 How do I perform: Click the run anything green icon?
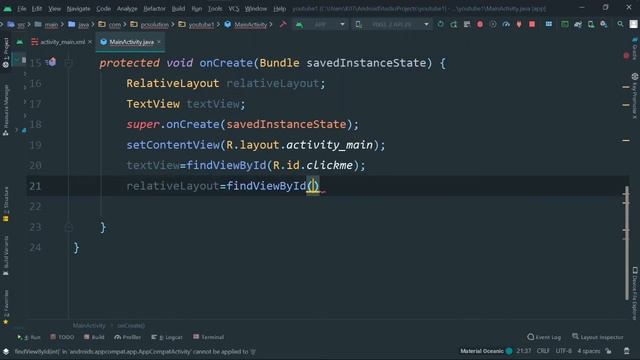(564, 24)
